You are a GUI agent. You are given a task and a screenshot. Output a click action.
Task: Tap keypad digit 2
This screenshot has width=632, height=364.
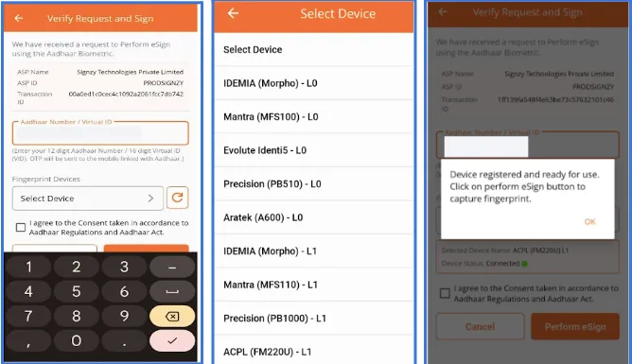77,267
